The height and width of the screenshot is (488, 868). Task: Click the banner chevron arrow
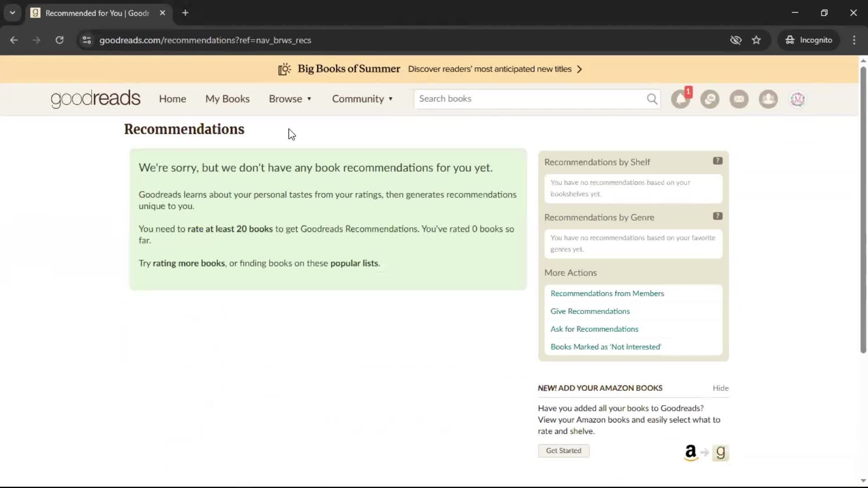[x=580, y=69]
